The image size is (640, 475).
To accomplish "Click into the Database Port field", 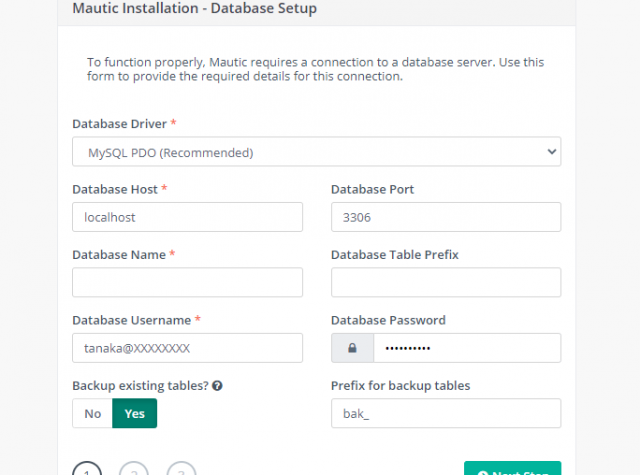I will tap(445, 217).
